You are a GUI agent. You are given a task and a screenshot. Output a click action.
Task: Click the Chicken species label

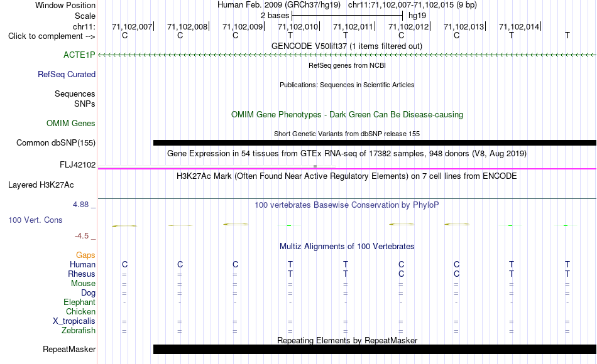(80, 311)
